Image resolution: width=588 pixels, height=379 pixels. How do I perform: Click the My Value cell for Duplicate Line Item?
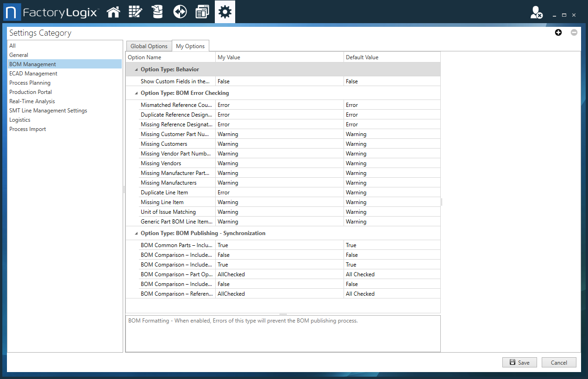coord(280,193)
